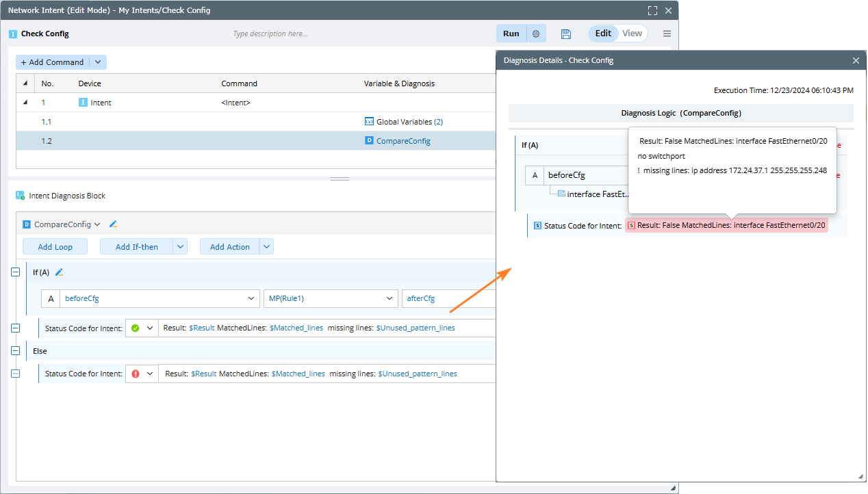This screenshot has width=868, height=494.
Task: Click the Add Loop button
Action: click(55, 247)
